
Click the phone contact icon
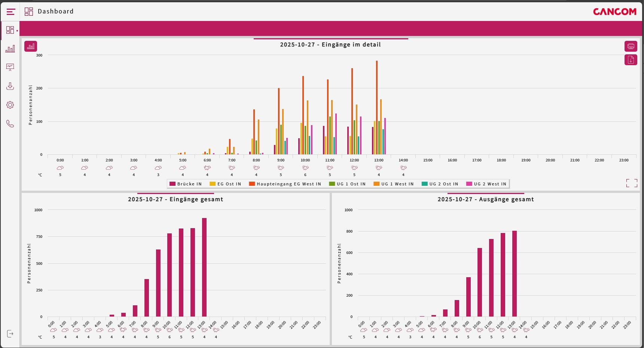pos(10,124)
